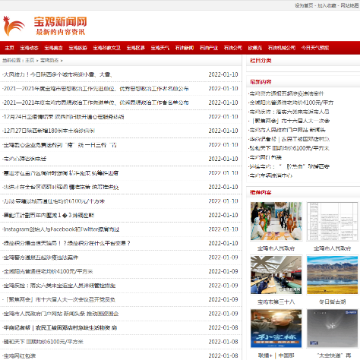Open sidebar link 御和天下 国际均价6100元
360x360 pixels.
coord(289,148)
